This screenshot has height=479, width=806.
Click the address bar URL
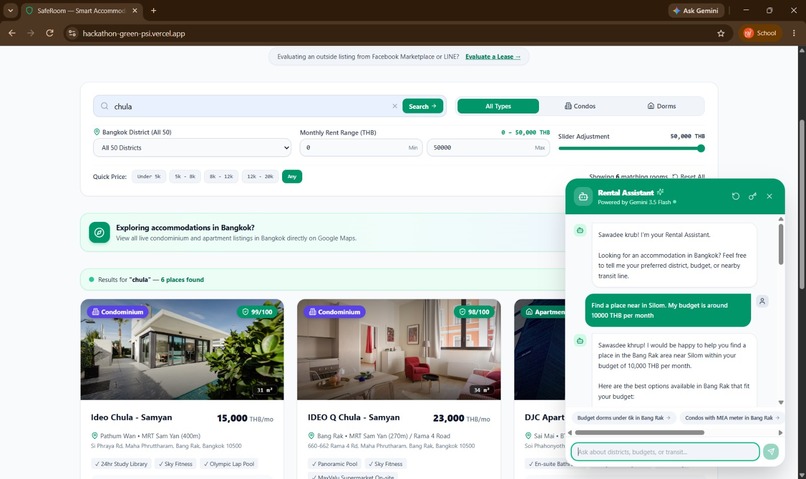click(134, 33)
